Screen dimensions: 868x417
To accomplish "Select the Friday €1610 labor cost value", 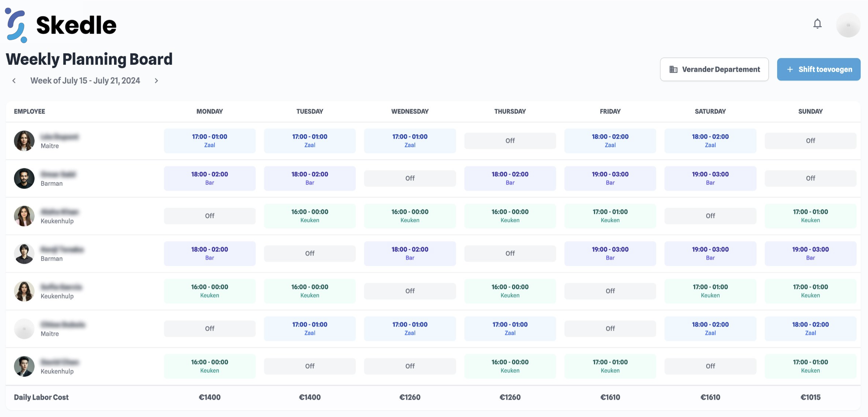I will (610, 397).
